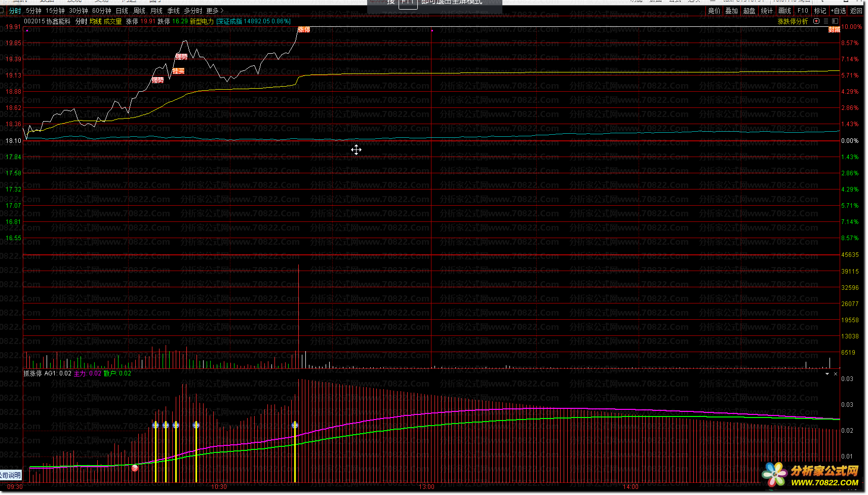
Task: Close the 抓涨停 indicator panel
Action: (x=836, y=374)
